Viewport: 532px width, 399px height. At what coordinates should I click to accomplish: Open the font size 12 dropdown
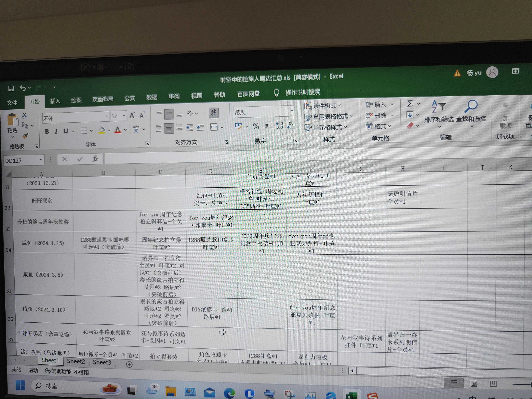pos(124,116)
